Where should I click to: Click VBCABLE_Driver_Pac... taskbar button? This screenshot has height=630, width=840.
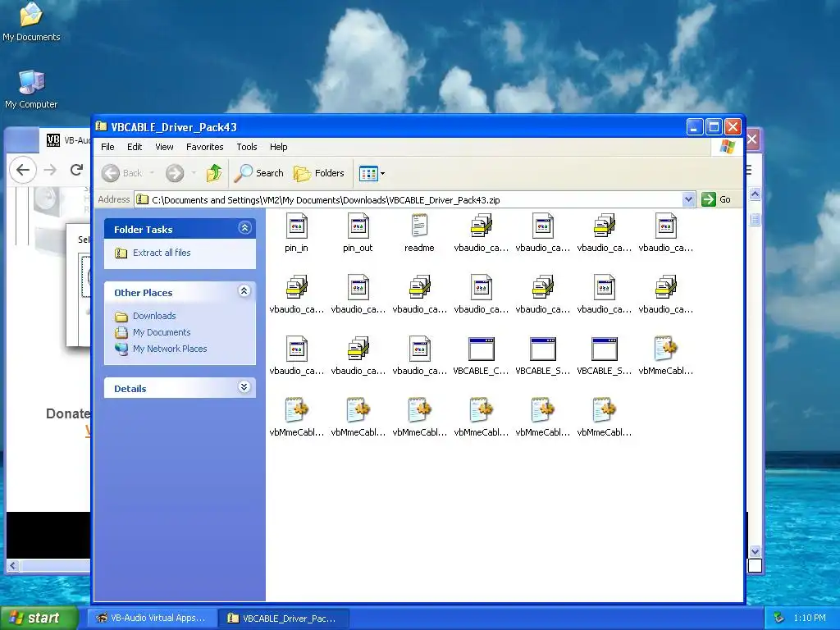(x=284, y=619)
